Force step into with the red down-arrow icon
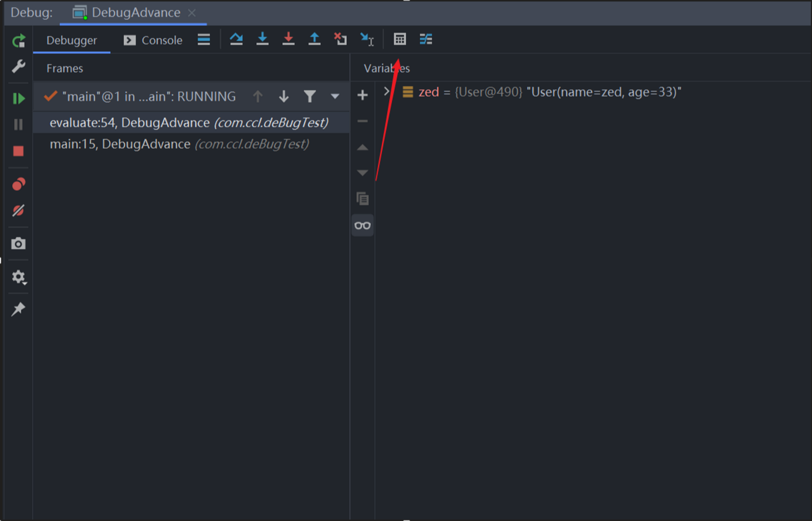 (289, 39)
